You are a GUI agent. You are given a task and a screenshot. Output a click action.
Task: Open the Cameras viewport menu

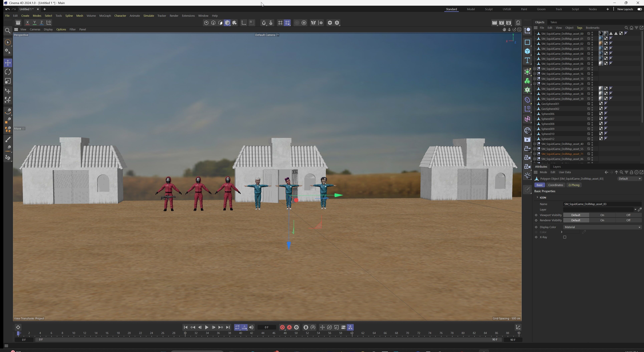point(35,30)
